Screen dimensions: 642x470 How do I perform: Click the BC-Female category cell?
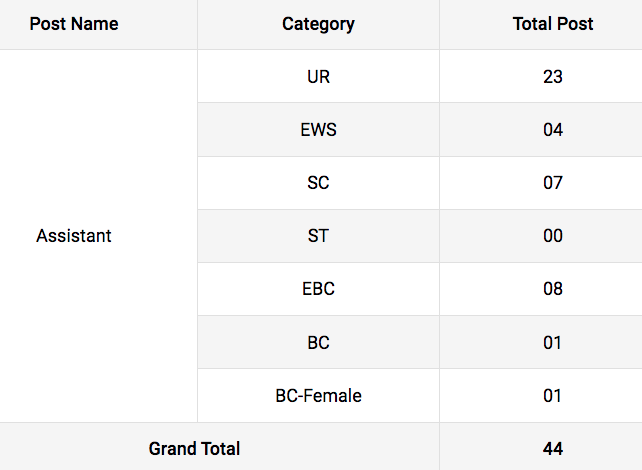(x=318, y=396)
